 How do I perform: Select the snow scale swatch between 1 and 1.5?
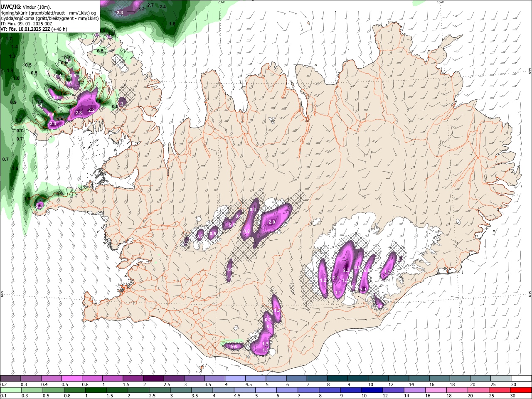tap(112, 378)
